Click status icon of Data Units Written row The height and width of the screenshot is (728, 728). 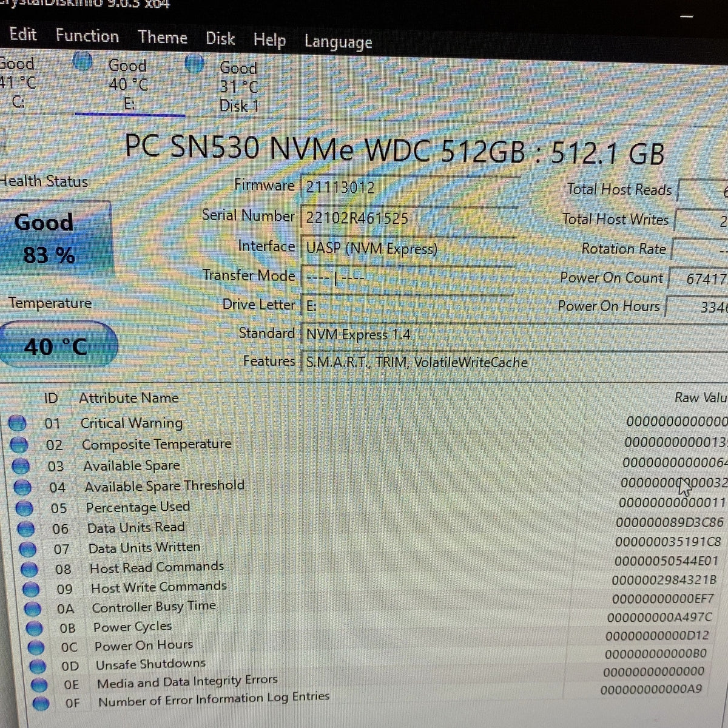(29, 549)
